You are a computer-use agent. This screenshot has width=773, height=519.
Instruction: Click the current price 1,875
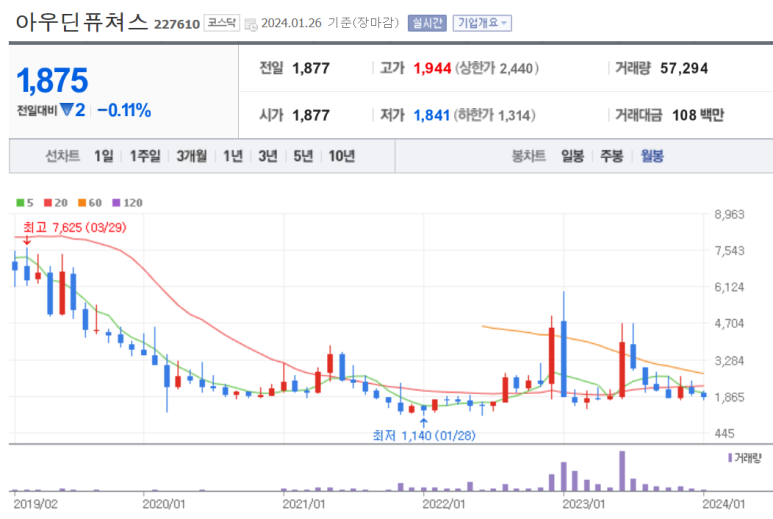(52, 80)
